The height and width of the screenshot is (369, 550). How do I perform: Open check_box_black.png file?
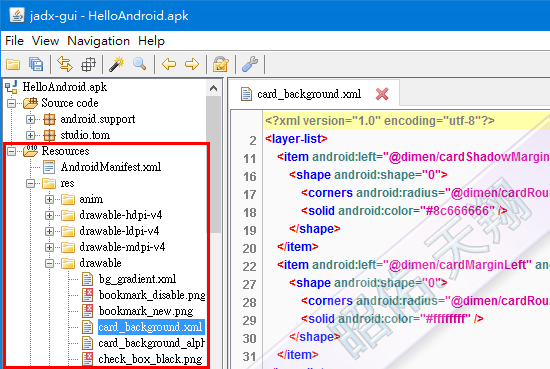tap(150, 359)
